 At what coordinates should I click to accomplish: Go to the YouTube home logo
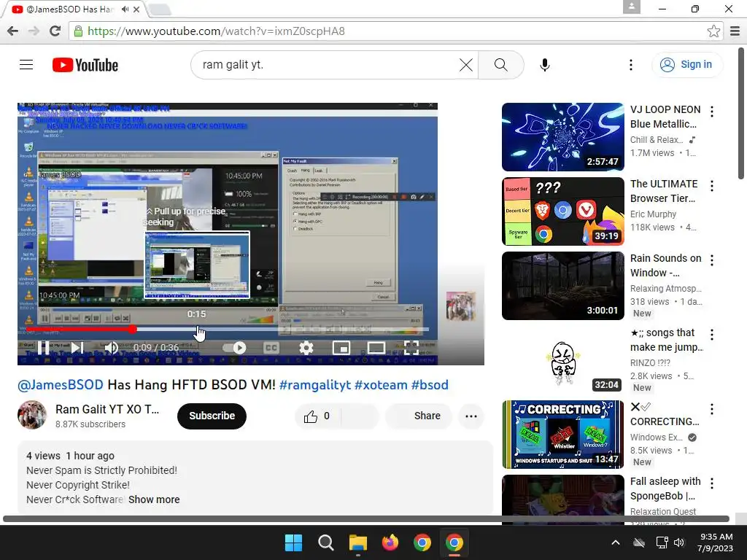click(x=85, y=65)
